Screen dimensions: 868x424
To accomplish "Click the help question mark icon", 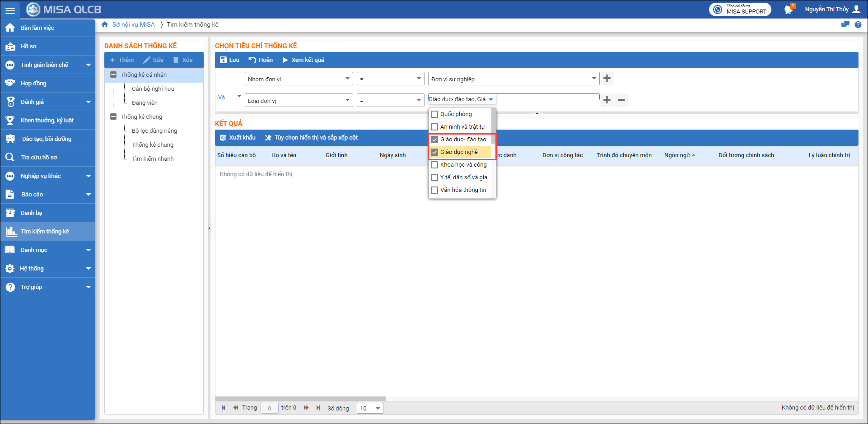I will 858,25.
